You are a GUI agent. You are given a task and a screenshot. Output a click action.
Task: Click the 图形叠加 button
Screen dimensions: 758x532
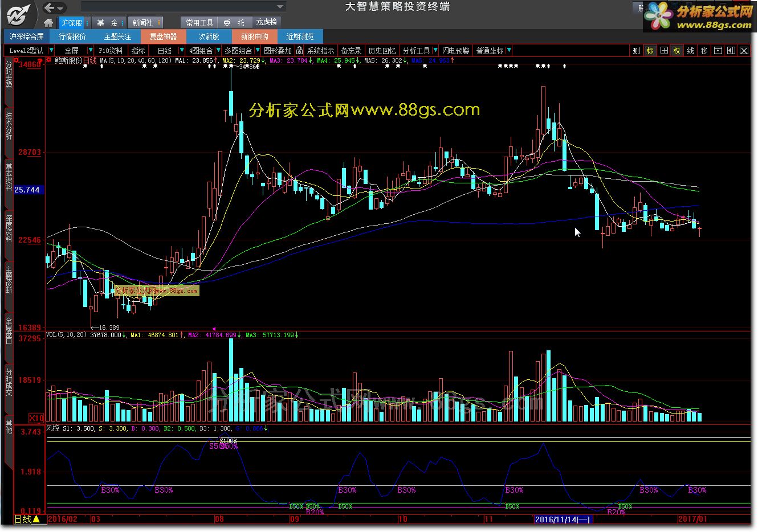[x=278, y=51]
